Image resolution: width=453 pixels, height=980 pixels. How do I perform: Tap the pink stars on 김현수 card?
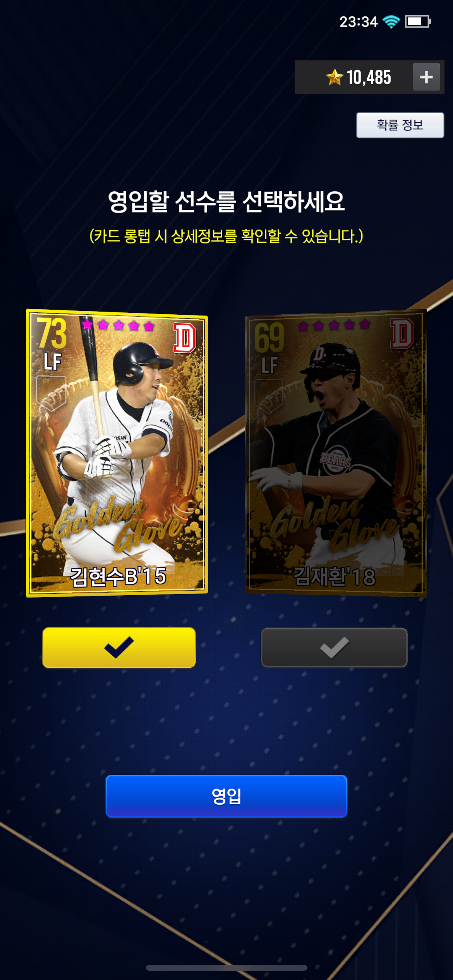(x=118, y=325)
